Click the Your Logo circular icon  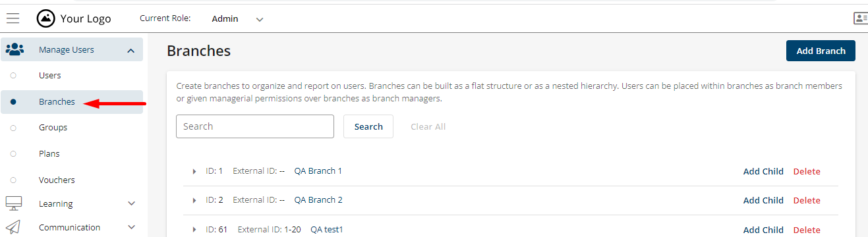point(45,18)
